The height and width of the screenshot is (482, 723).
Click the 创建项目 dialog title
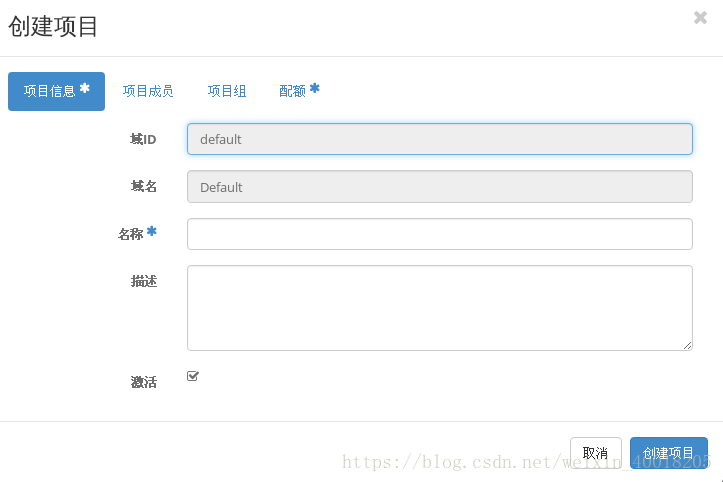tap(53, 26)
